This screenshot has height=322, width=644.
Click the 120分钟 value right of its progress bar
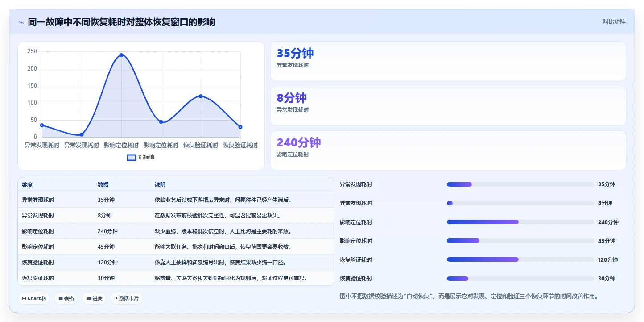[x=608, y=259]
